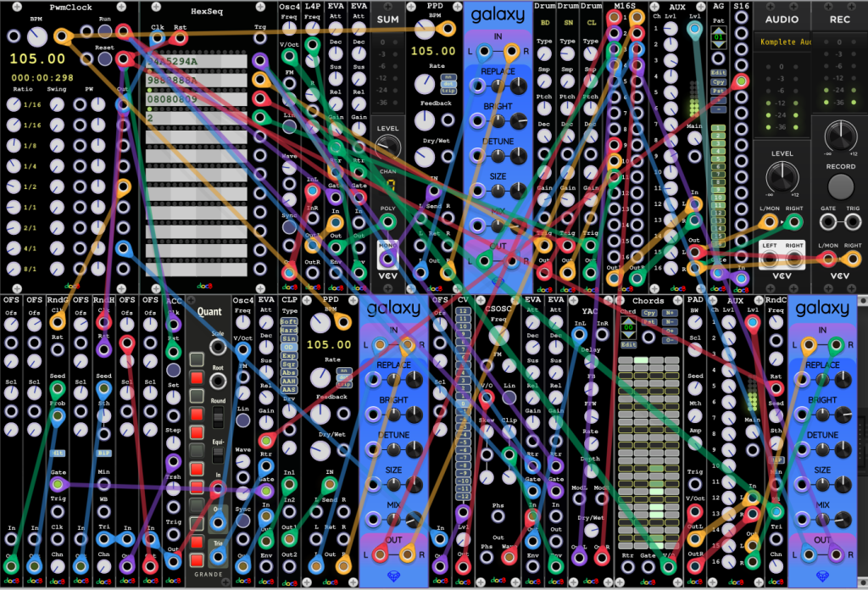Click the CLP Out2 jack

pos(289,566)
